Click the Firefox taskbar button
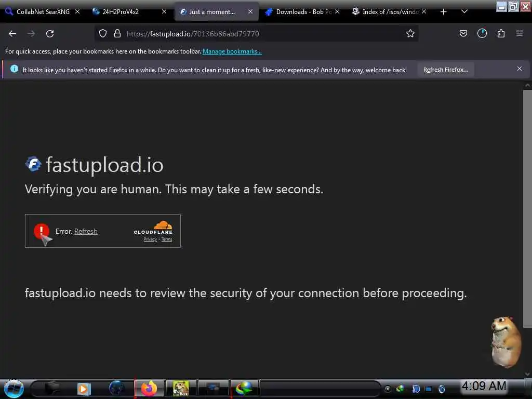 (149, 389)
